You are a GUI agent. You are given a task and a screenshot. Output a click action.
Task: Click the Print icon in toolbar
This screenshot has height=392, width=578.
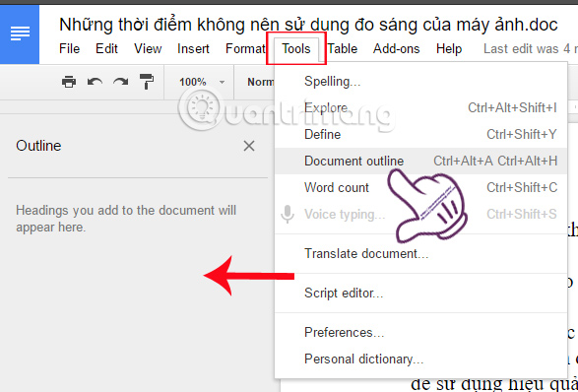coord(69,82)
